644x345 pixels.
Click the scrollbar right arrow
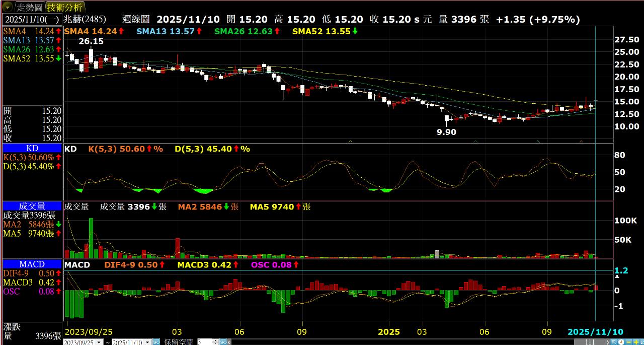608,342
